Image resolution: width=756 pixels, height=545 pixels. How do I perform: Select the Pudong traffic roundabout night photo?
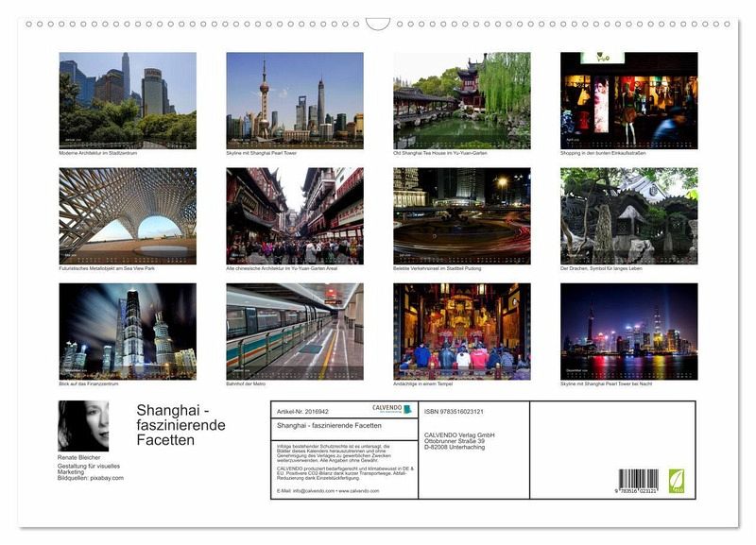tap(462, 216)
